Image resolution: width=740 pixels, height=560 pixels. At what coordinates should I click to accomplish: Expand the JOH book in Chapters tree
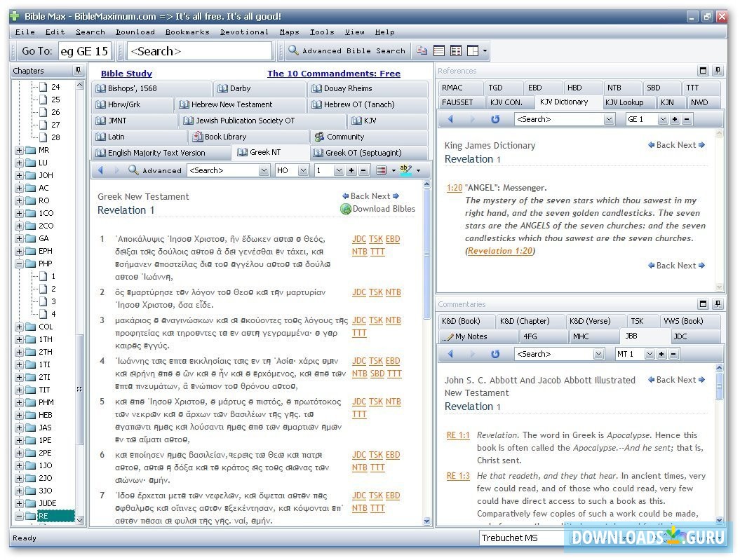point(19,175)
